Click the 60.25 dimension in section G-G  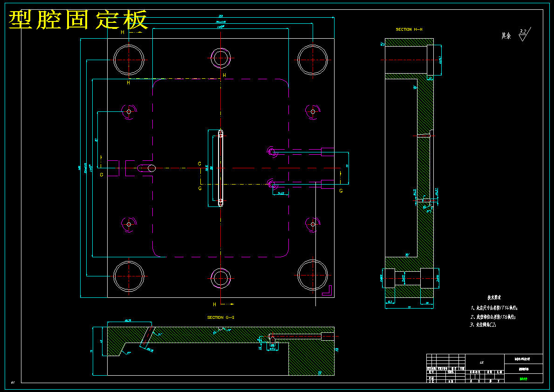pyautogui.click(x=128, y=320)
